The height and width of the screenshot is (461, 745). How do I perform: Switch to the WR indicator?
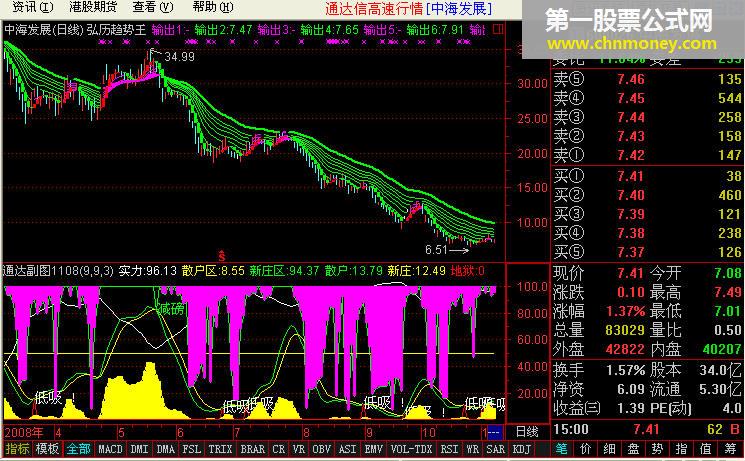[x=472, y=449]
